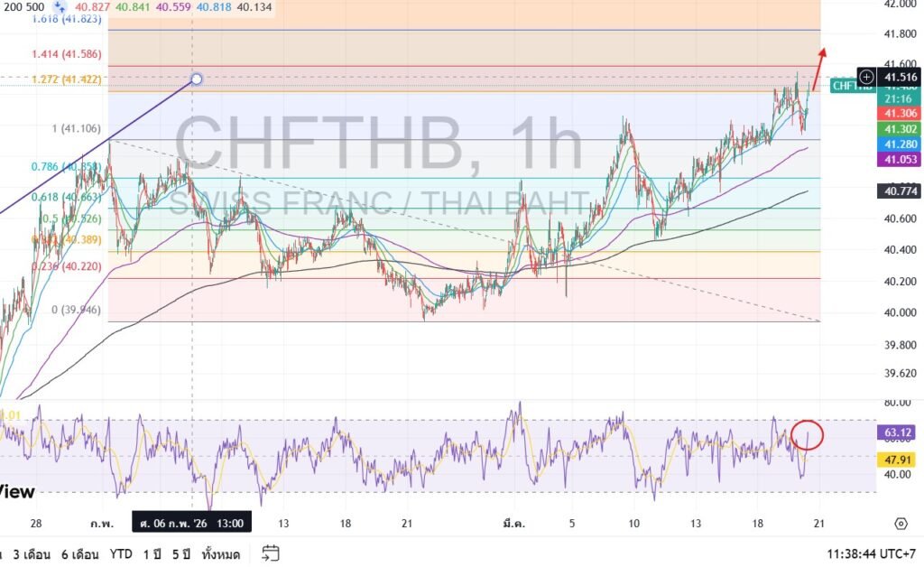This screenshot has height=567, width=924.
Task: Open the go-to-date calendar icon
Action: pyautogui.click(x=271, y=553)
